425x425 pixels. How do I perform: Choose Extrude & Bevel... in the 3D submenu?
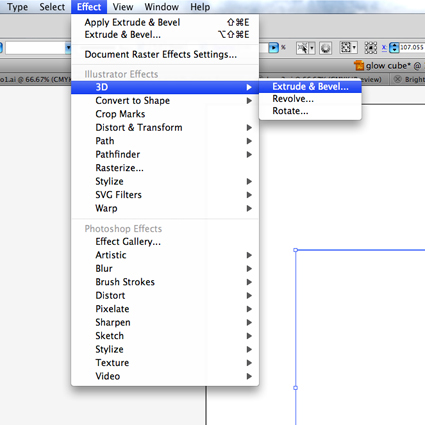tap(310, 87)
